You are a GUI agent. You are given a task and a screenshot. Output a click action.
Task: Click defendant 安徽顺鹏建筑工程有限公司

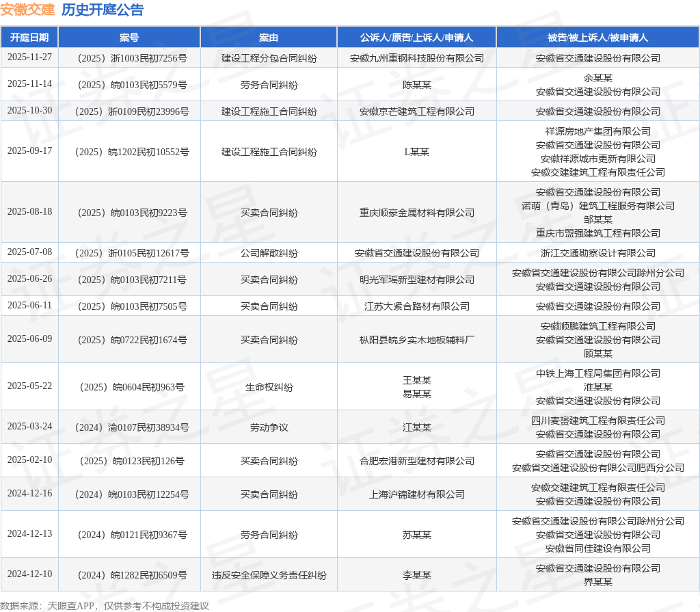[597, 327]
